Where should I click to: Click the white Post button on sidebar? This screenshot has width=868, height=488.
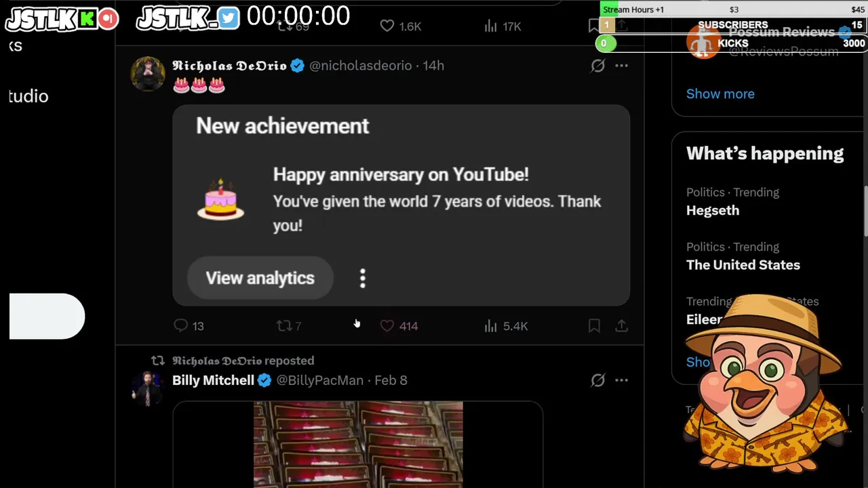click(47, 316)
